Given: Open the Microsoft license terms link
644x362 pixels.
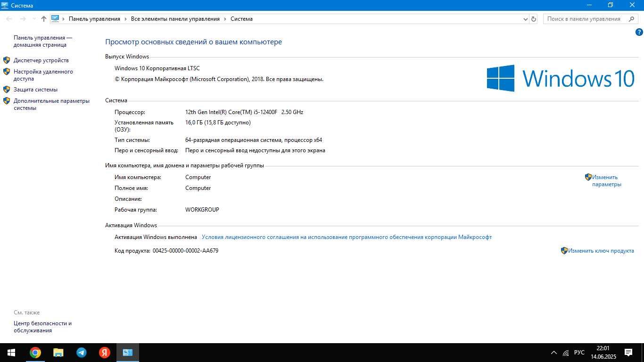Looking at the screenshot, I should click(x=347, y=237).
